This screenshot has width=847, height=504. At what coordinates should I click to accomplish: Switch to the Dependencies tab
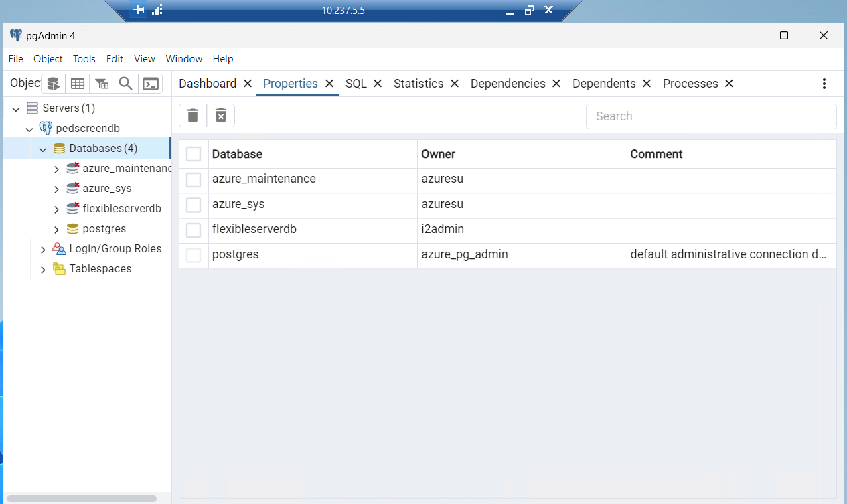coord(508,84)
